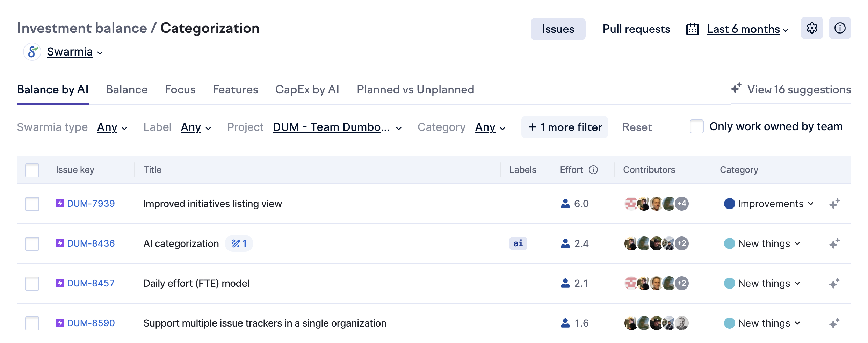This screenshot has height=343, width=868.
Task: Click the edit badge next to AI categorization
Action: (239, 243)
